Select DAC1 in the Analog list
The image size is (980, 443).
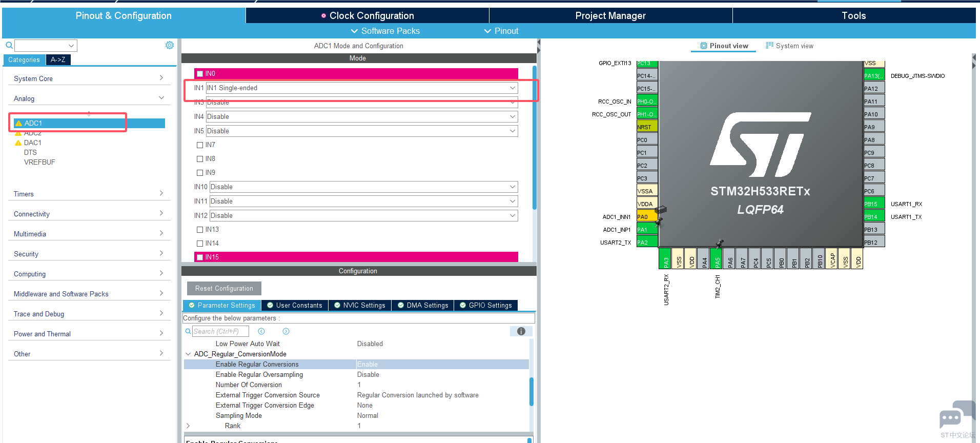point(33,143)
